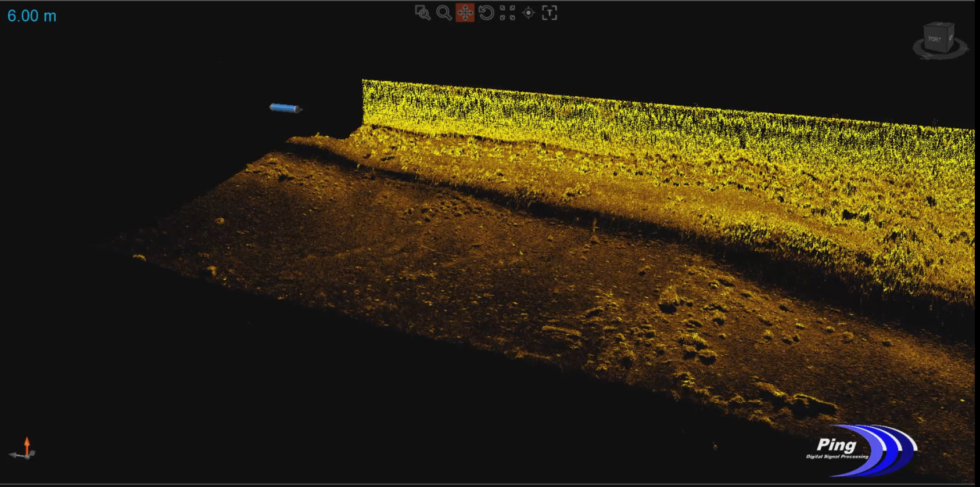Click the top face of the view cube
The width and height of the screenshot is (980, 487).
pyautogui.click(x=940, y=26)
